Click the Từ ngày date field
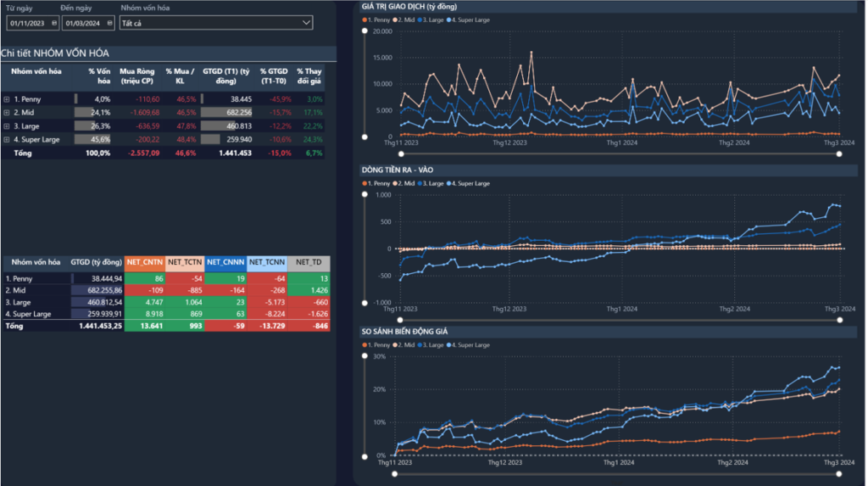 coord(27,23)
